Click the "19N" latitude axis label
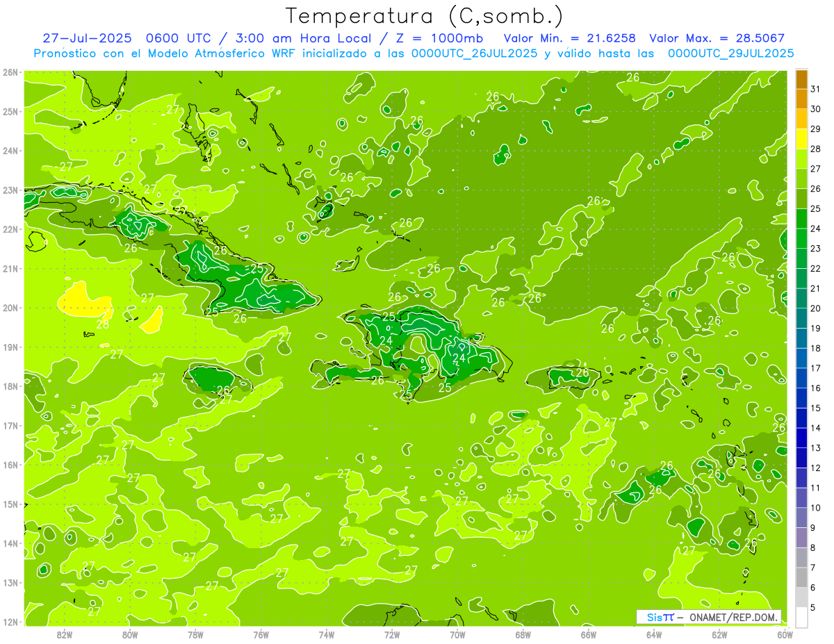Screen dimensions: 834x644 (10, 347)
